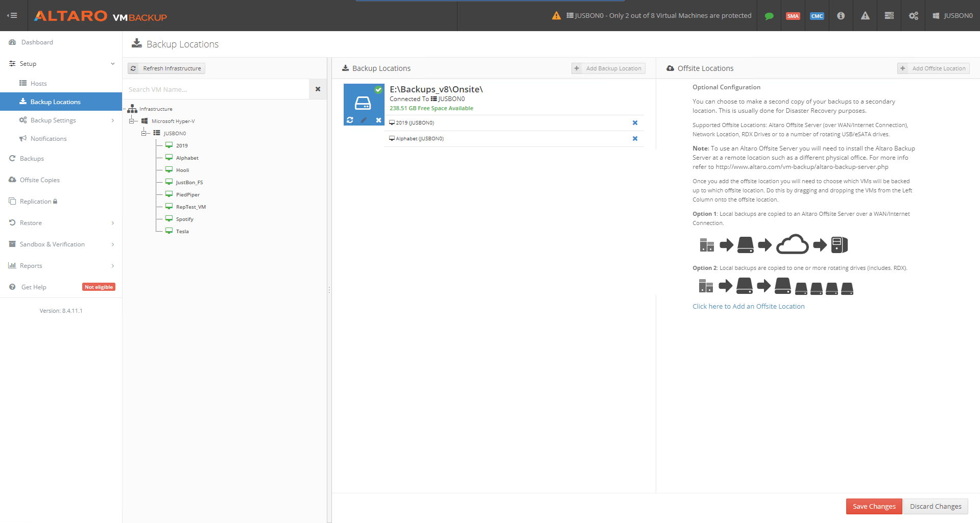Image resolution: width=980 pixels, height=523 pixels.
Task: Click the E:\Backups_v8\Onsite\ drive icon
Action: pyautogui.click(x=363, y=103)
